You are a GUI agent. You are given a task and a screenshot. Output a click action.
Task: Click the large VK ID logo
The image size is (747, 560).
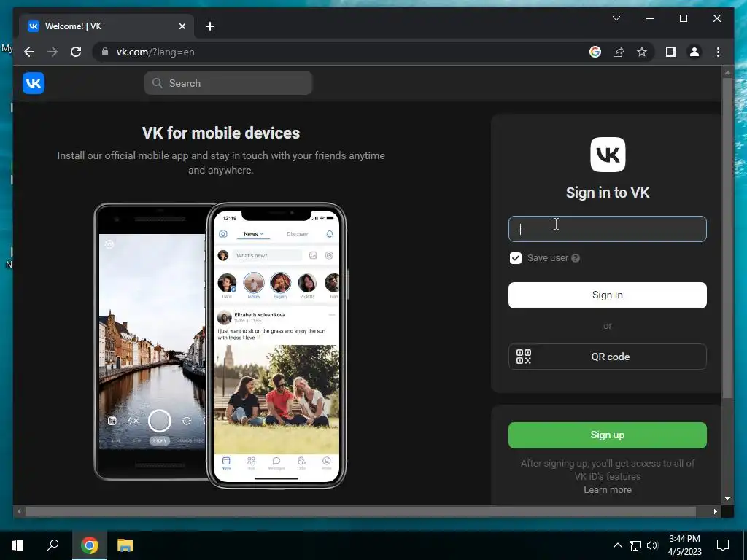coord(608,155)
